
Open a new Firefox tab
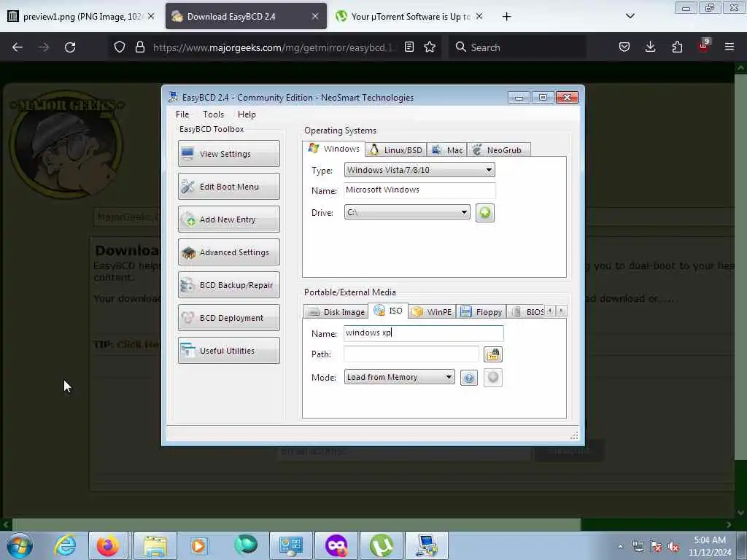(506, 17)
